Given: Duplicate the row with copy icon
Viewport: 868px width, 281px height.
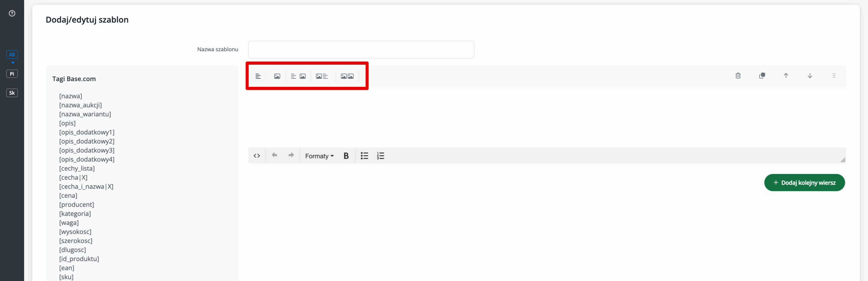Looking at the screenshot, I should tap(762, 76).
